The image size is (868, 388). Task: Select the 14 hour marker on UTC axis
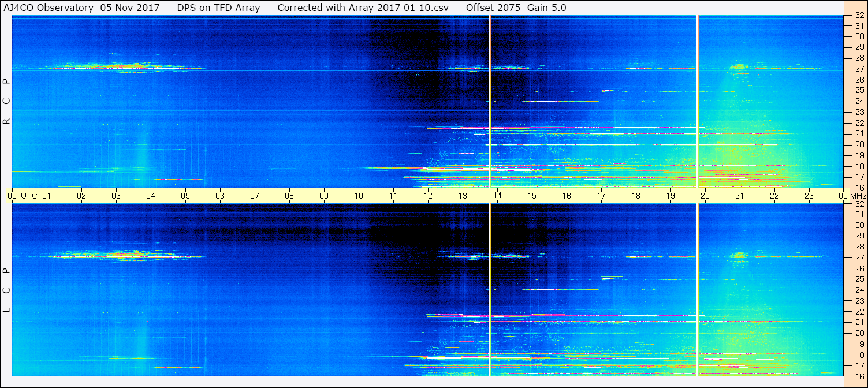(497, 196)
